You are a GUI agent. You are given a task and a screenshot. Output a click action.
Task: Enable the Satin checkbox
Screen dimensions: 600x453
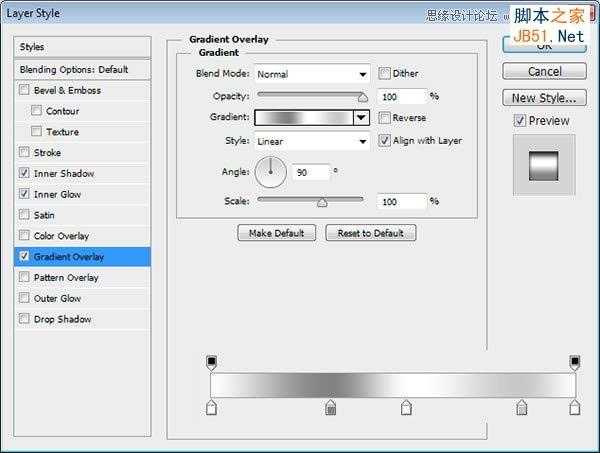[x=24, y=214]
